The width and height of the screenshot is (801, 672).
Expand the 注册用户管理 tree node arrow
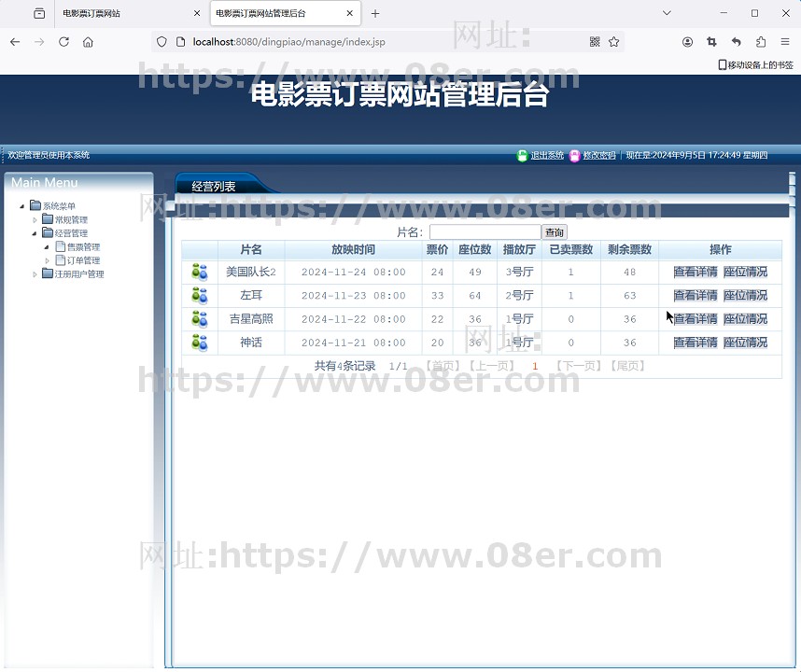coord(35,274)
